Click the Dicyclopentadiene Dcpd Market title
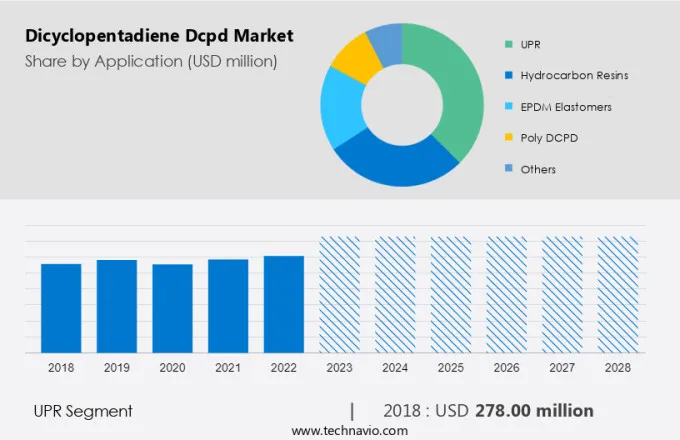 coord(159,37)
